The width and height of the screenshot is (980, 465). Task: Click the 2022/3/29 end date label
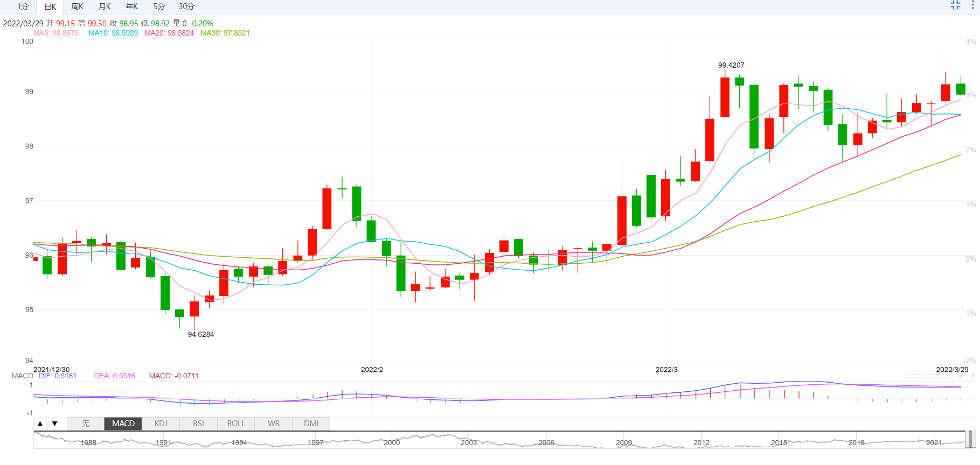pos(952,370)
